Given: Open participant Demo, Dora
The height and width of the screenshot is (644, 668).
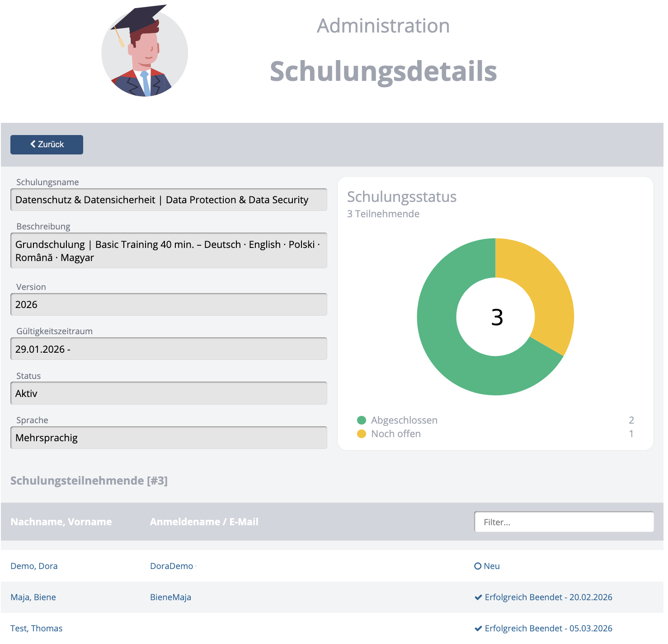Looking at the screenshot, I should [x=34, y=566].
